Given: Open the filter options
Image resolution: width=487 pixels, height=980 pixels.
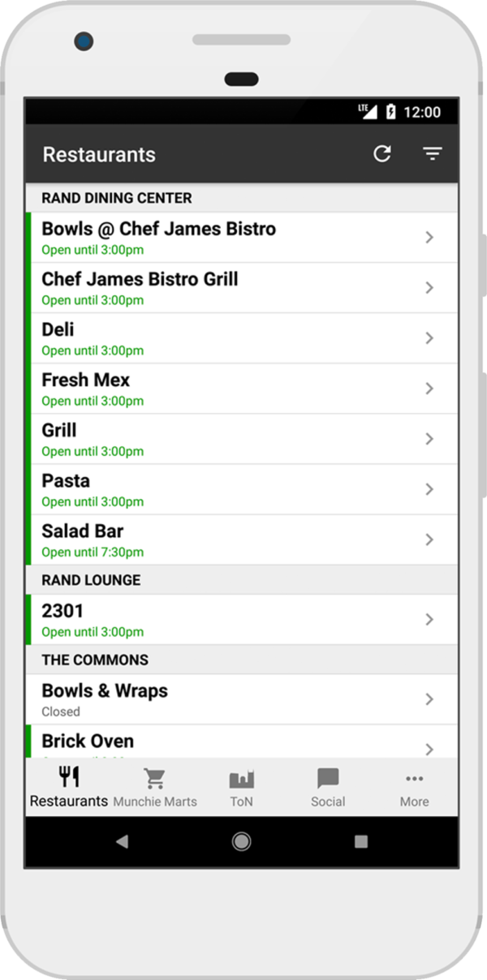Looking at the screenshot, I should click(x=433, y=154).
